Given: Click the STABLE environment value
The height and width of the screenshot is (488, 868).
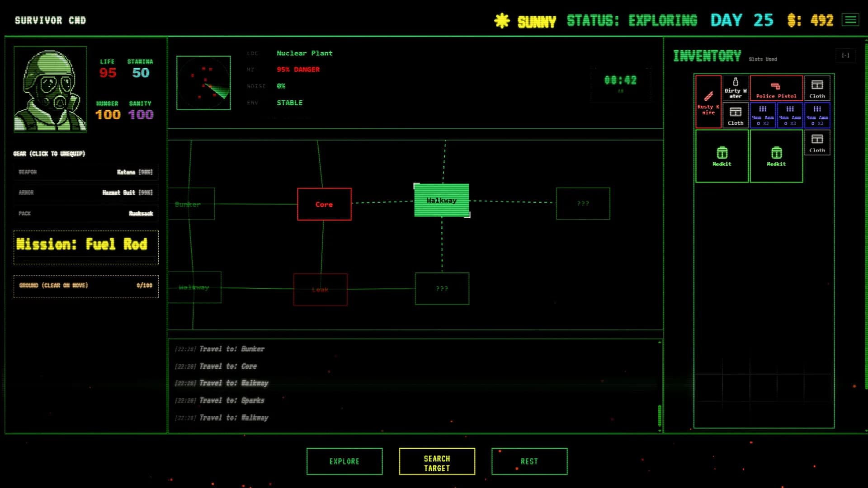Looking at the screenshot, I should (x=289, y=103).
